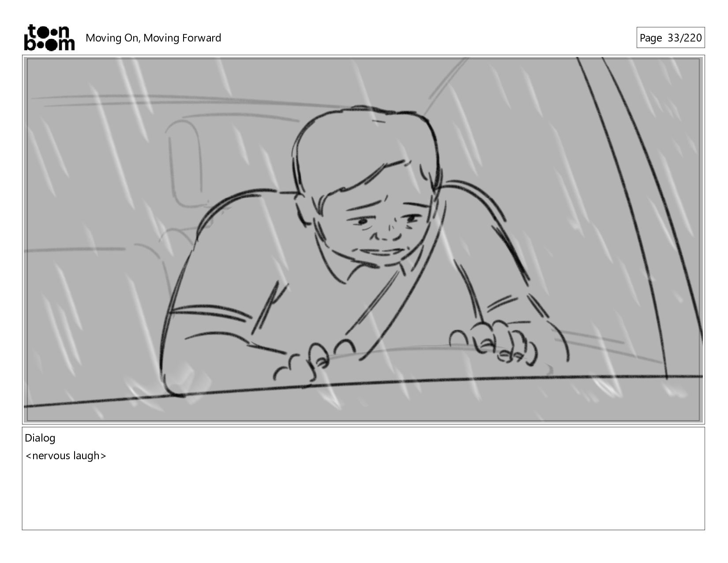Click the Toon Boom logo
Screen dimensions: 728x563
point(49,38)
